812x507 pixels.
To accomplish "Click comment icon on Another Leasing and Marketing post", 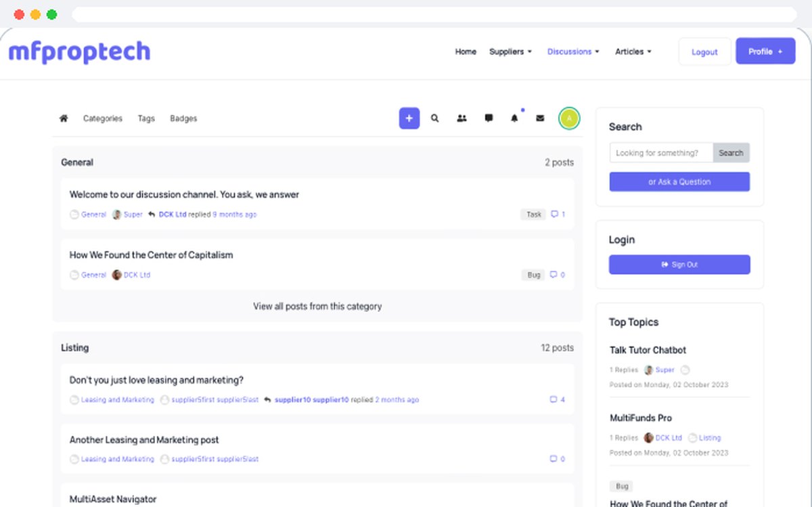I will pos(554,459).
